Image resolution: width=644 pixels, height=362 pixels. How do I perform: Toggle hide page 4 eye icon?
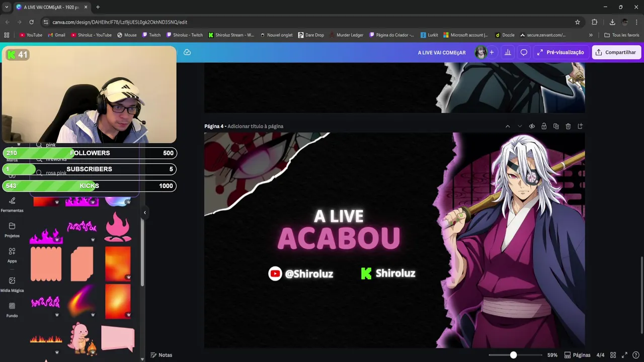(532, 126)
